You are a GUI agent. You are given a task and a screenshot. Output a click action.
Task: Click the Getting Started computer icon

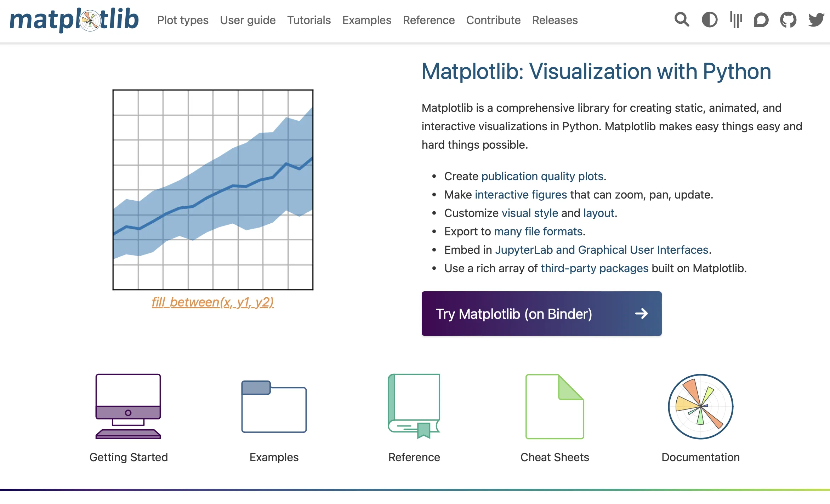[x=128, y=406]
